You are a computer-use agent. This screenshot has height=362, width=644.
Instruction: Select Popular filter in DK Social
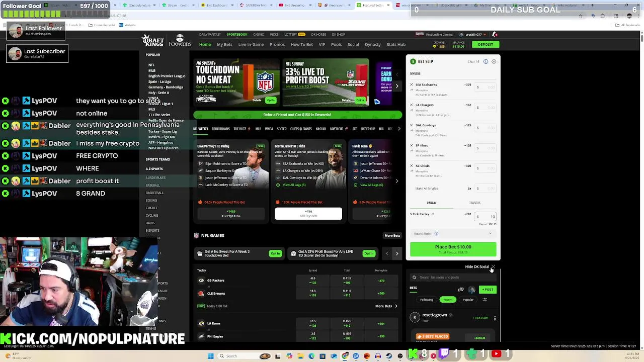coord(468,300)
